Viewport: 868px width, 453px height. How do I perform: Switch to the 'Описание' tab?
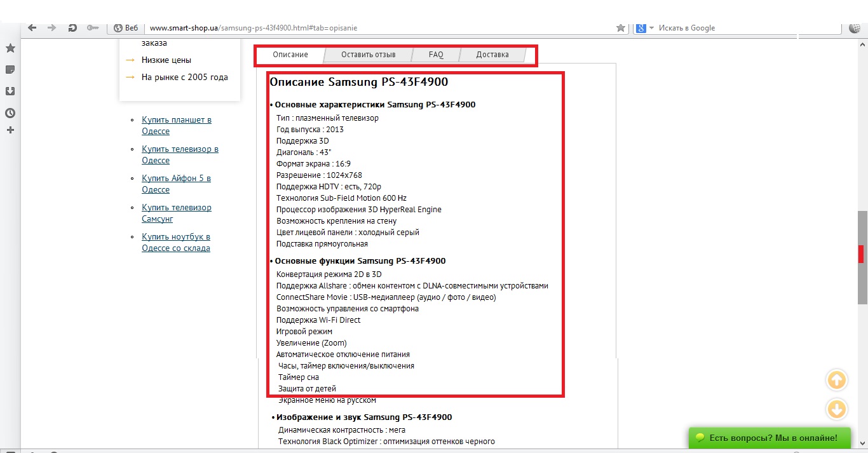click(290, 55)
